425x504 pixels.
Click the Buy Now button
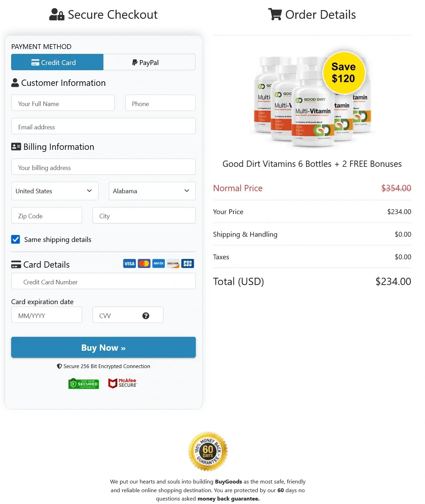pyautogui.click(x=103, y=347)
